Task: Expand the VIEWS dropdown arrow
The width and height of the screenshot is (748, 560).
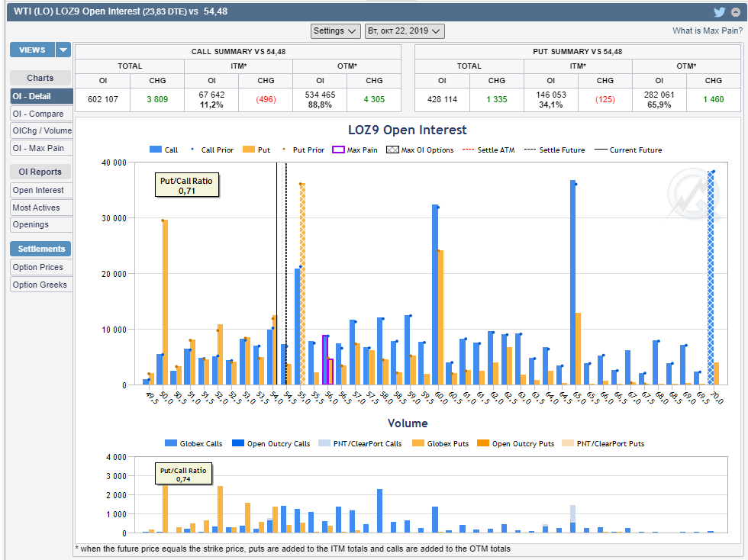Action: point(63,50)
